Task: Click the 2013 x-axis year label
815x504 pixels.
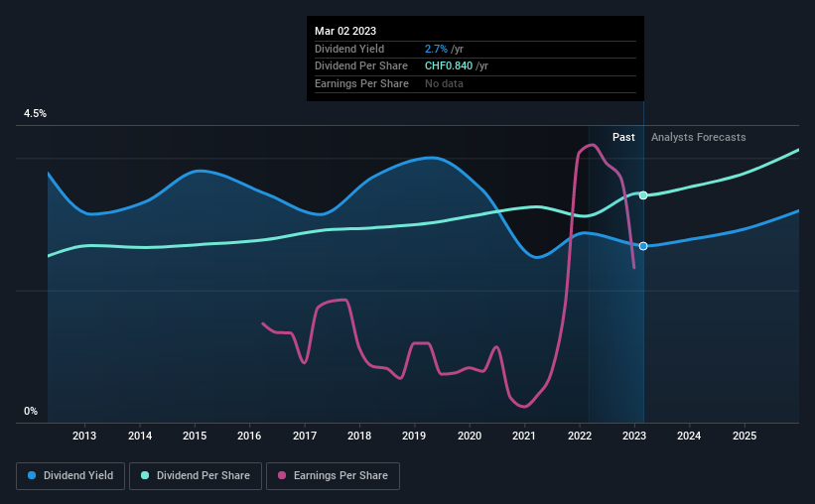Action: 84,436
